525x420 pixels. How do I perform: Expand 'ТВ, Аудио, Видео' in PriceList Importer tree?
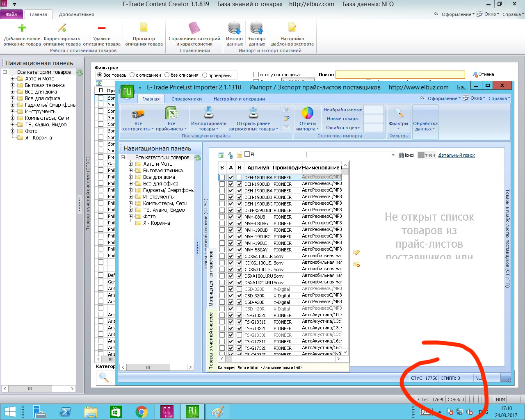[x=130, y=210]
